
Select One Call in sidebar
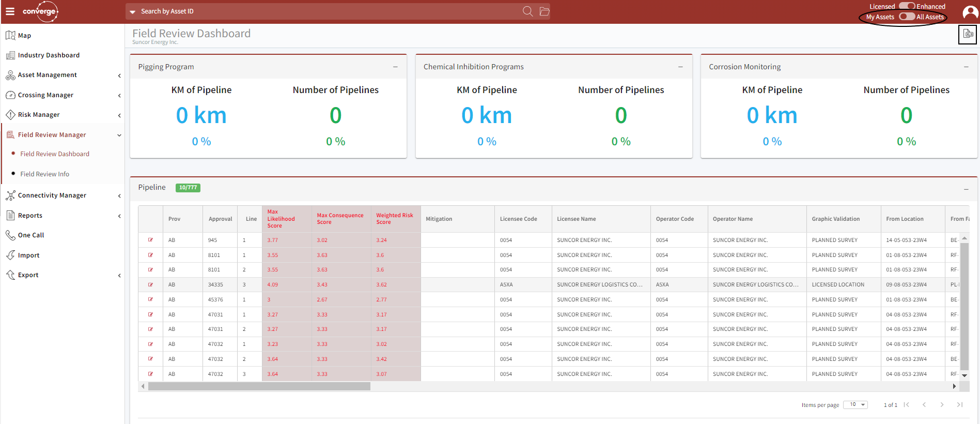[31, 235]
